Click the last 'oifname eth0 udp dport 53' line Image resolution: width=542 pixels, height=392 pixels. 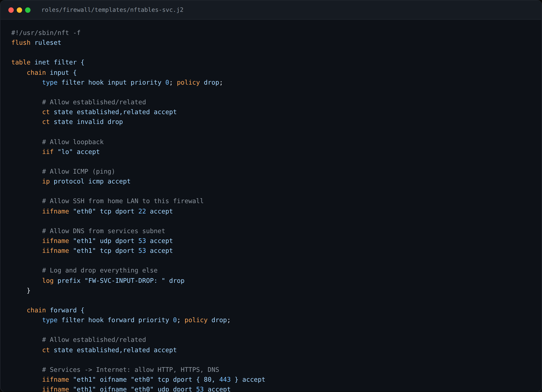tap(136, 389)
